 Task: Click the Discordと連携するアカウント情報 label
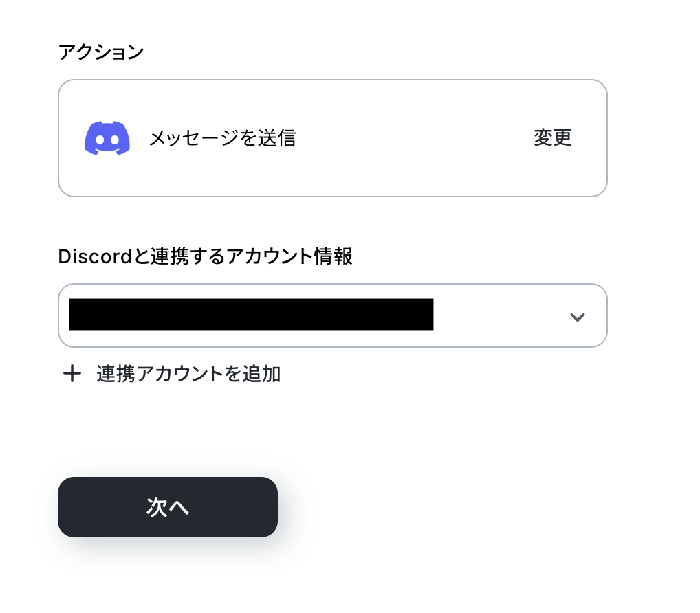click(206, 256)
